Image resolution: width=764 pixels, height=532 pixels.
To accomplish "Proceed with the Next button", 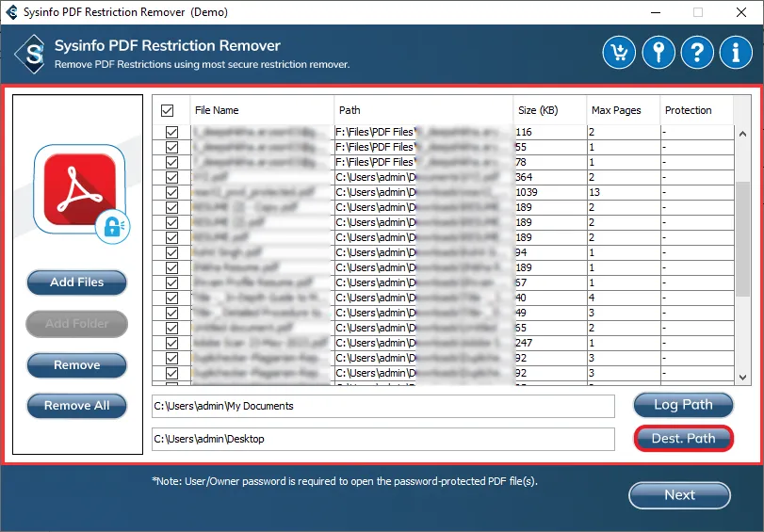I will click(680, 495).
